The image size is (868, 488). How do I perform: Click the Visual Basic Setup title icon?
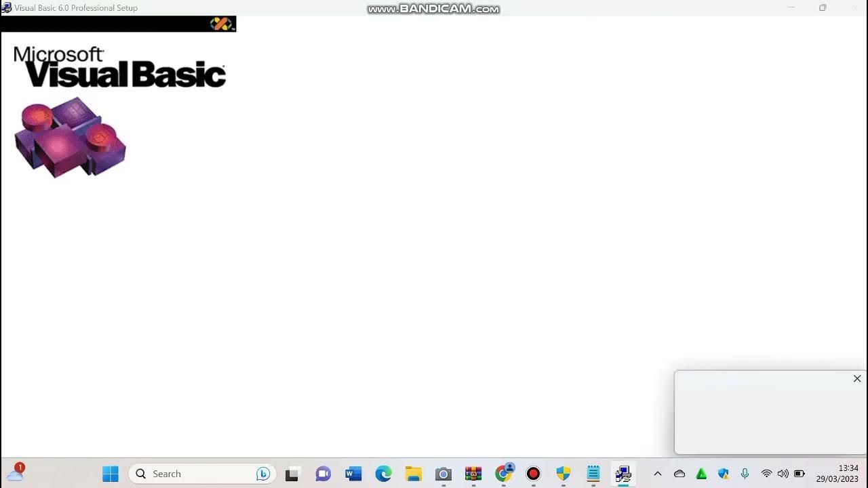(x=6, y=7)
